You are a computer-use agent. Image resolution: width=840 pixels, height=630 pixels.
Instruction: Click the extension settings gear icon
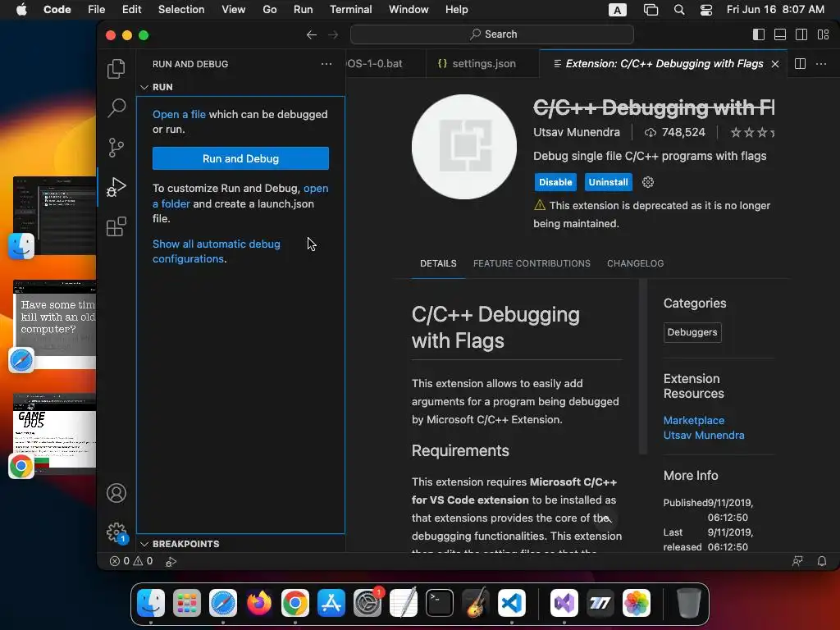point(648,182)
